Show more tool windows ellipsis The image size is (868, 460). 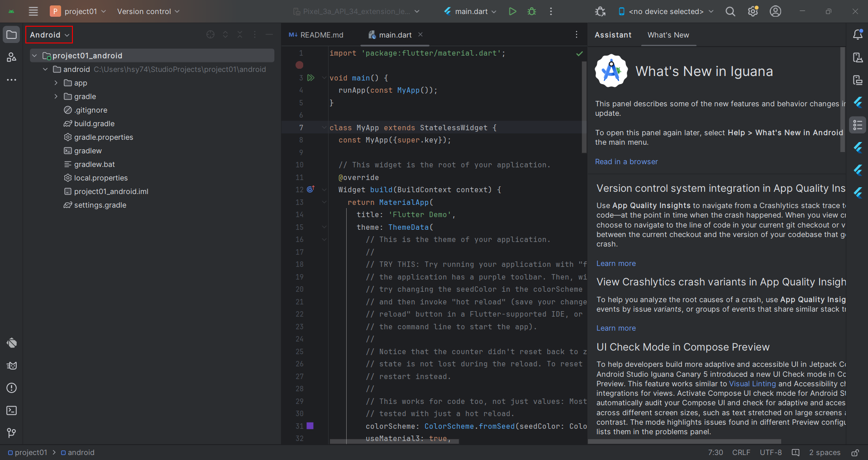(x=11, y=80)
